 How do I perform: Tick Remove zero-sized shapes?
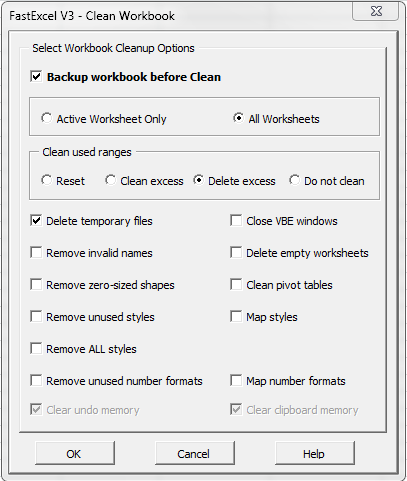point(36,285)
